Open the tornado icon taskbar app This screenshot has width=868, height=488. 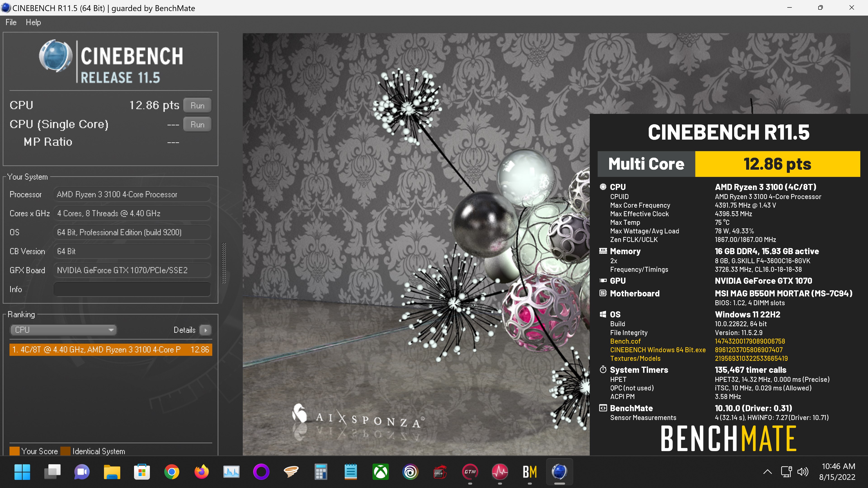click(x=291, y=472)
